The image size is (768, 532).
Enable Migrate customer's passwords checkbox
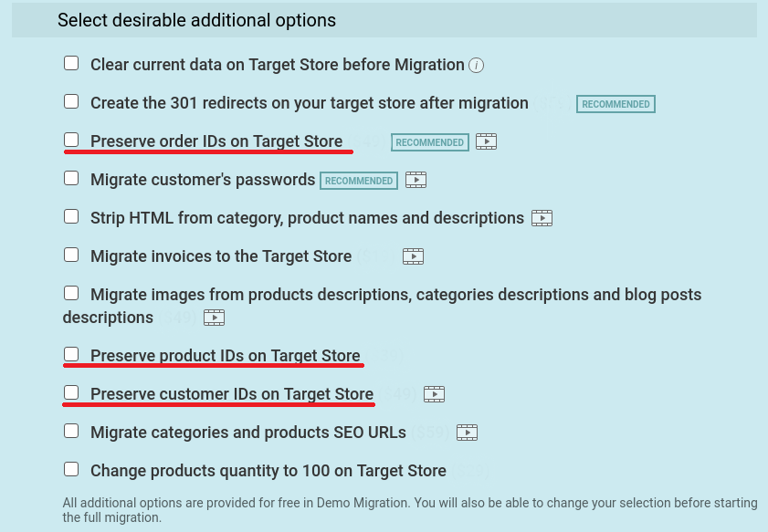tap(71, 178)
